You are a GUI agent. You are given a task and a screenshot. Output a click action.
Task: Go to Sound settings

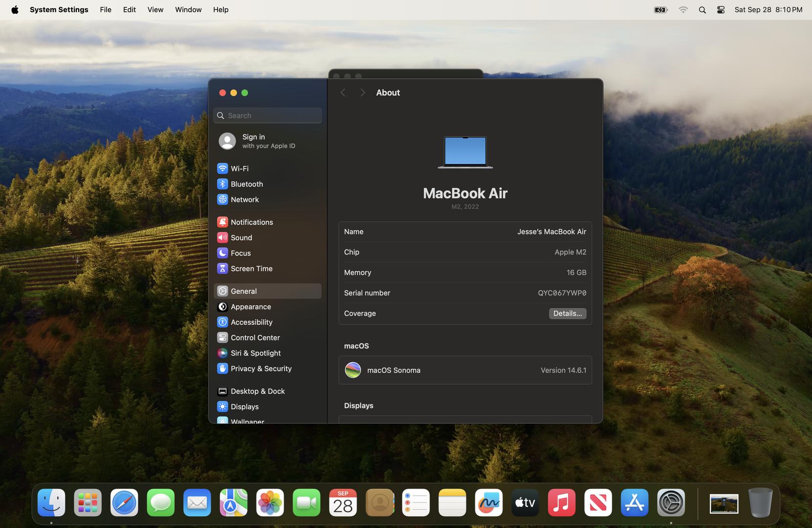pyautogui.click(x=241, y=238)
